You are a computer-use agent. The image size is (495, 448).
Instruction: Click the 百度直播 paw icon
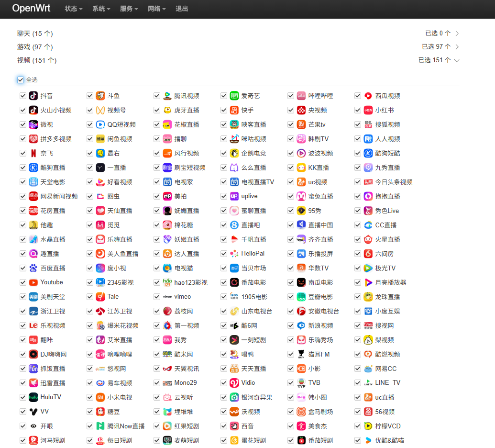pos(33,268)
